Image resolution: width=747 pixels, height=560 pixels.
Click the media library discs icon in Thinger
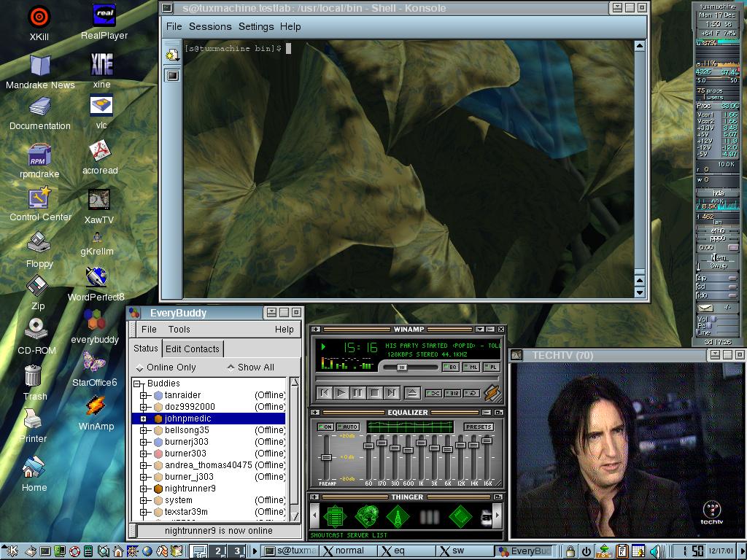pos(366,516)
